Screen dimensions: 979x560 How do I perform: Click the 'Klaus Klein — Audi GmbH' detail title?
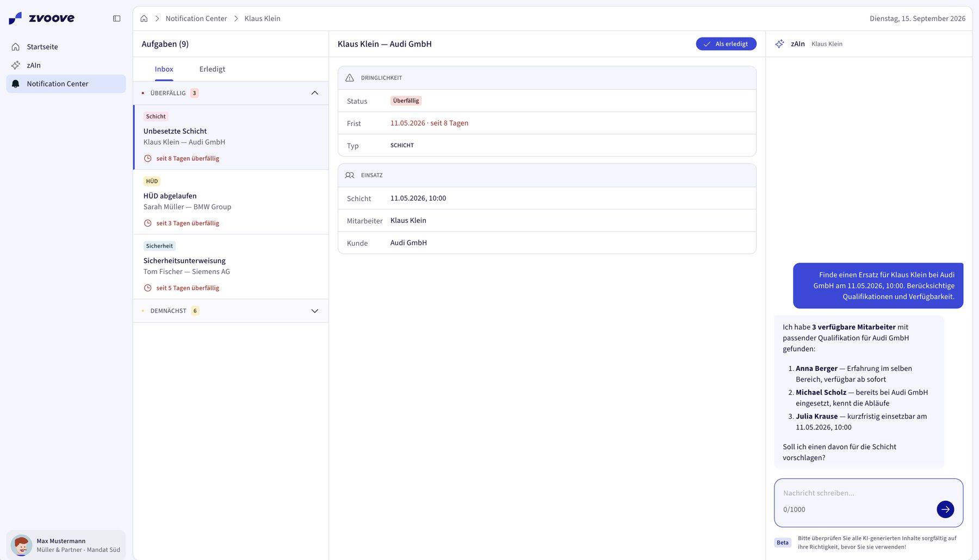pyautogui.click(x=385, y=44)
